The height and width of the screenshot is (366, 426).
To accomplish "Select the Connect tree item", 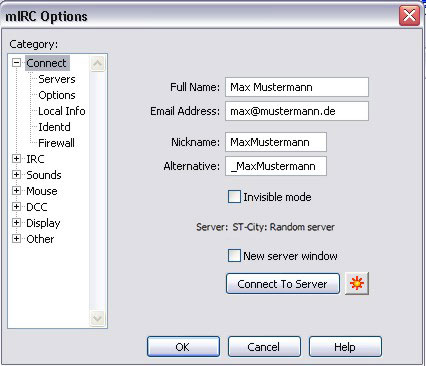I will (47, 63).
